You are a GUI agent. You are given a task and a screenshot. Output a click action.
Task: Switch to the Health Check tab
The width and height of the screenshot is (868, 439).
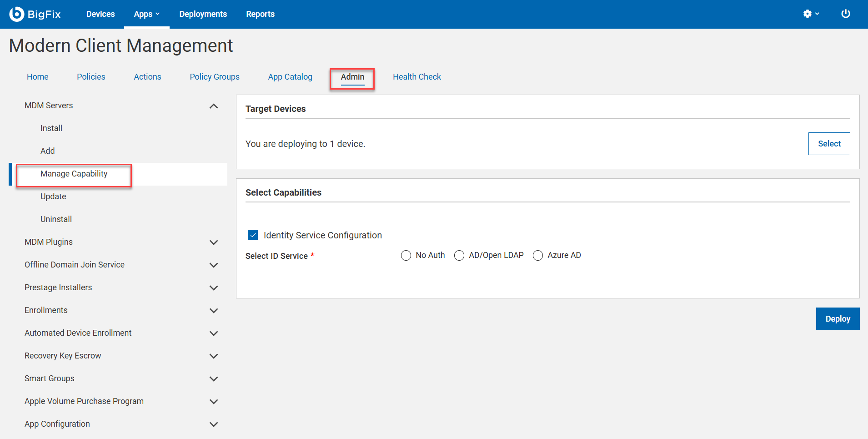coord(416,77)
